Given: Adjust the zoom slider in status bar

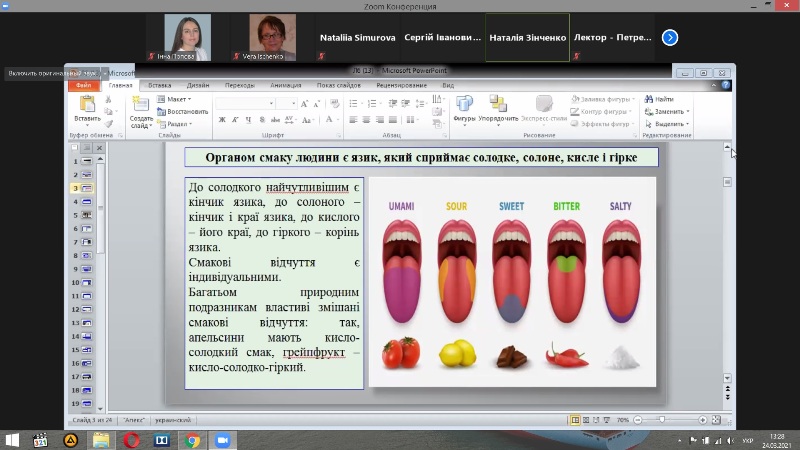Looking at the screenshot, I should coord(661,420).
